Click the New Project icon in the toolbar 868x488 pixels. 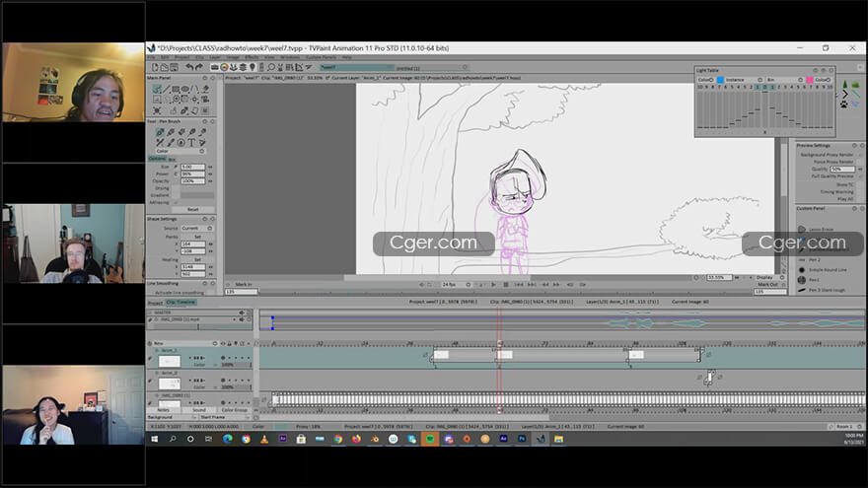pyautogui.click(x=155, y=67)
